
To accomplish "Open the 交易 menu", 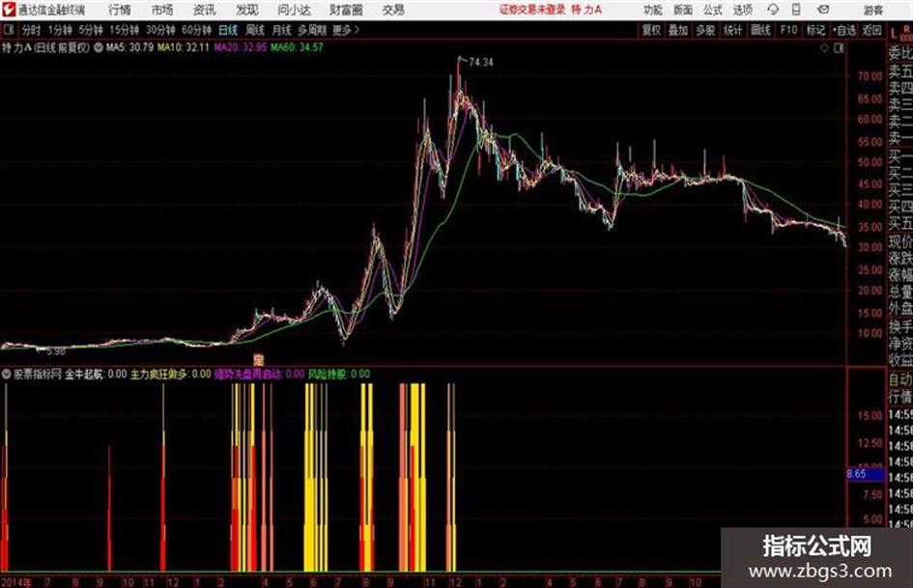I will (393, 10).
